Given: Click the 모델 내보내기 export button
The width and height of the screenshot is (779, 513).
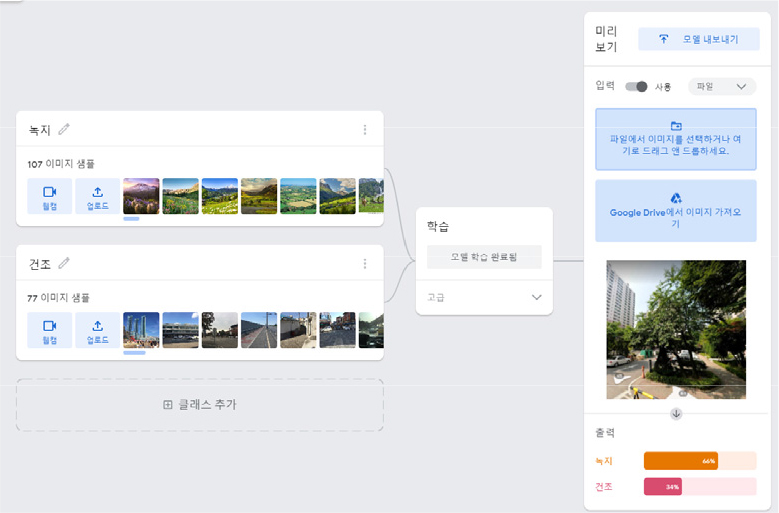Looking at the screenshot, I should point(699,39).
